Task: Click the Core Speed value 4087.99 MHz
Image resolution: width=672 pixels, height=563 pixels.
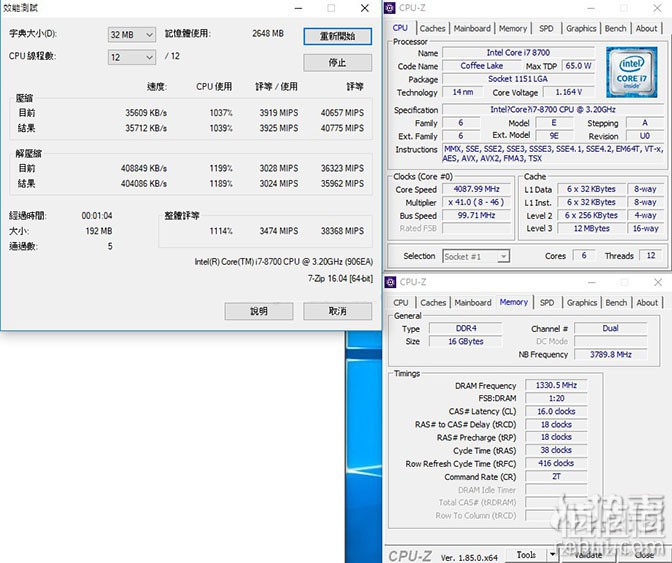Action: point(477,189)
